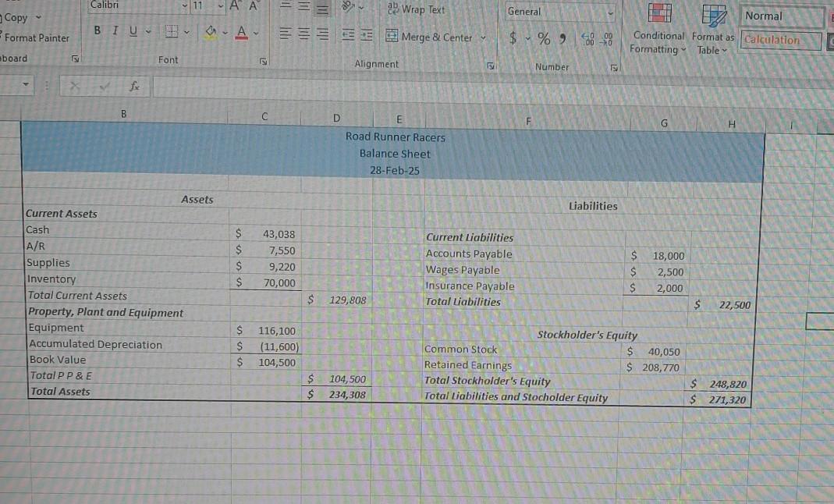The height and width of the screenshot is (504, 834).
Task: Select Bottom Align icon
Action: point(321,8)
